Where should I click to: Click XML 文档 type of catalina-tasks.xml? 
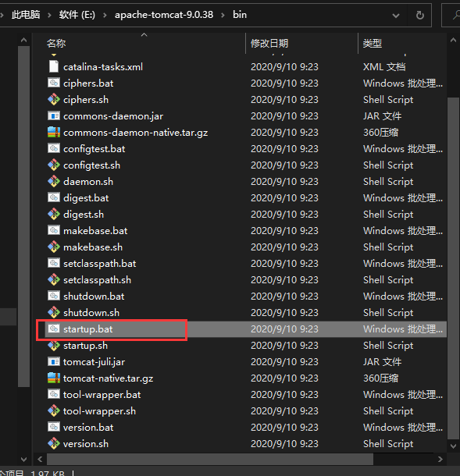pyautogui.click(x=384, y=67)
